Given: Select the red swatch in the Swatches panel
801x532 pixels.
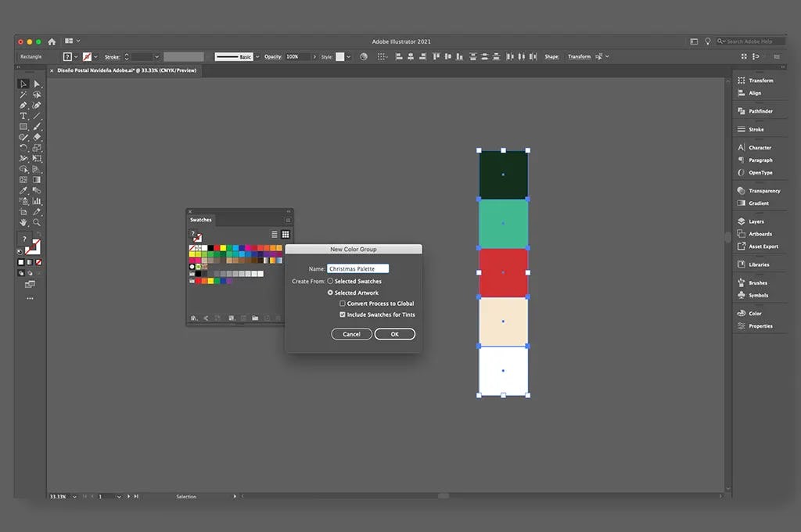Looking at the screenshot, I should coord(217,247).
